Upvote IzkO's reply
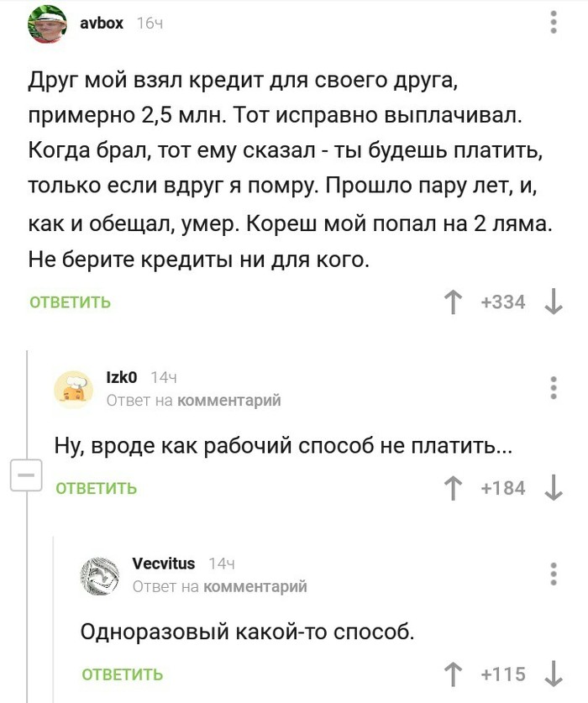This screenshot has height=703, width=588. pos(454,485)
